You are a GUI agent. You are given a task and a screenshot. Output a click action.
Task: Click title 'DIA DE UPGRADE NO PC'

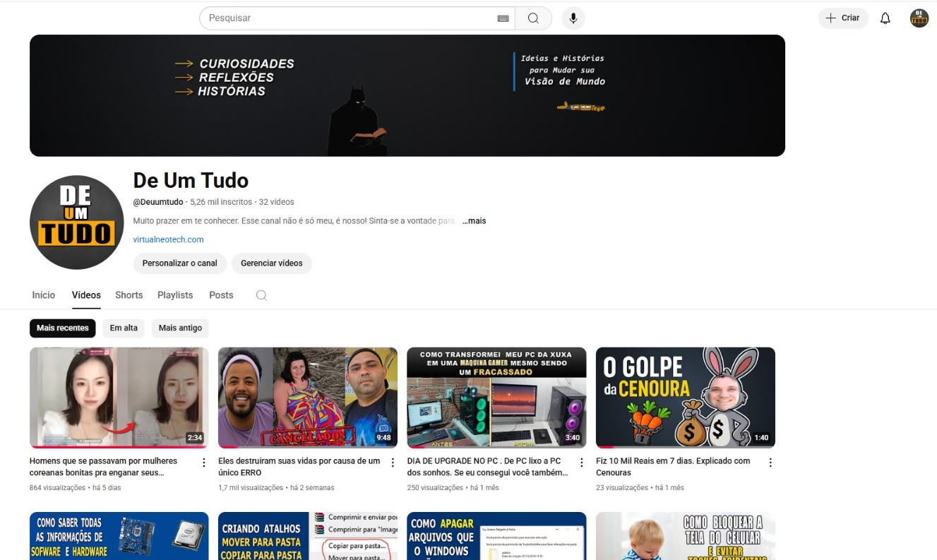point(488,467)
